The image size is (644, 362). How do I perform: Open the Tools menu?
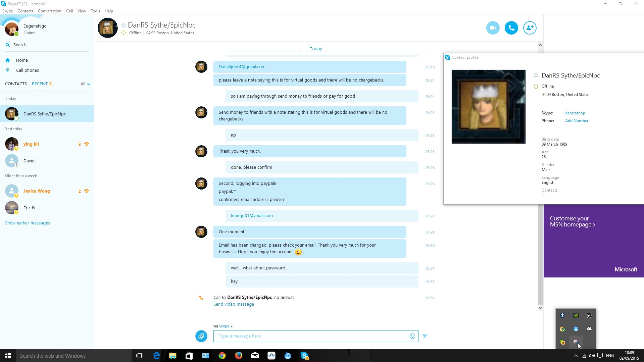coord(95,11)
